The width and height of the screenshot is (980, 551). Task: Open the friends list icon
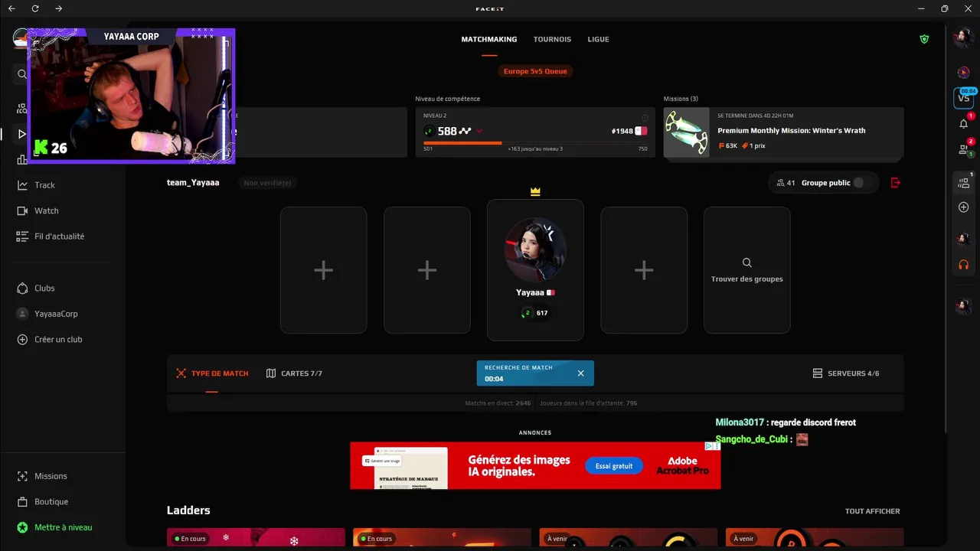(x=963, y=149)
